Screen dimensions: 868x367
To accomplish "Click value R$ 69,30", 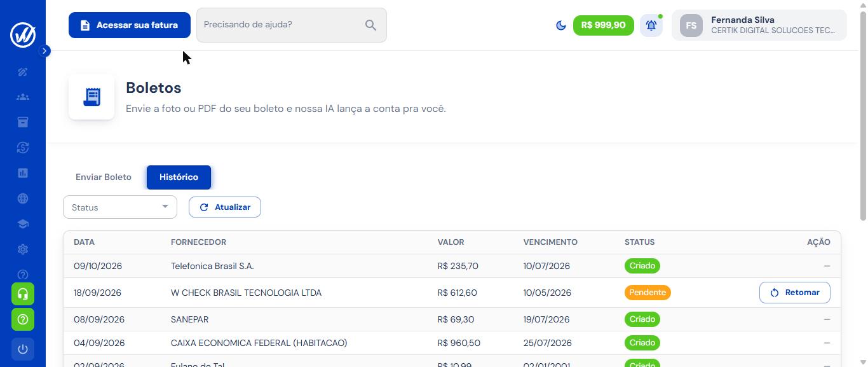I will pos(456,319).
